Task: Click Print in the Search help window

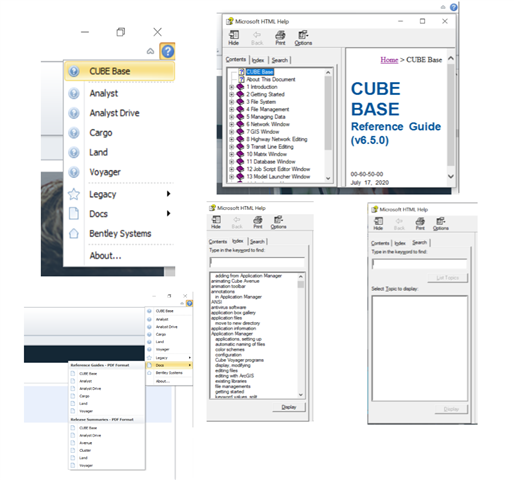Action: [420, 223]
